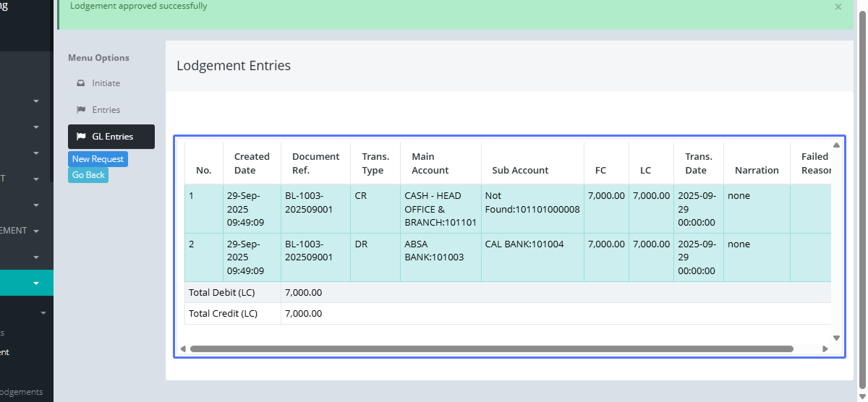Select the GL Entries menu item
This screenshot has height=402, width=868.
point(111,137)
